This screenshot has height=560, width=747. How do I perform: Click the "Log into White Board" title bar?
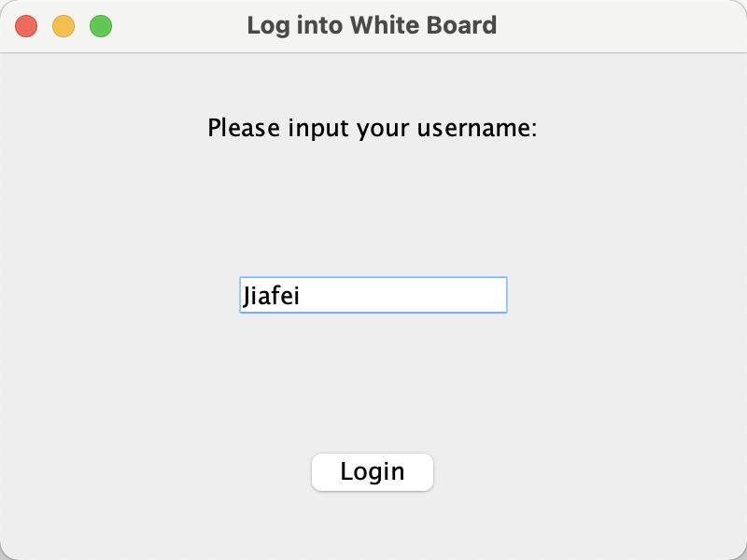pyautogui.click(x=372, y=25)
